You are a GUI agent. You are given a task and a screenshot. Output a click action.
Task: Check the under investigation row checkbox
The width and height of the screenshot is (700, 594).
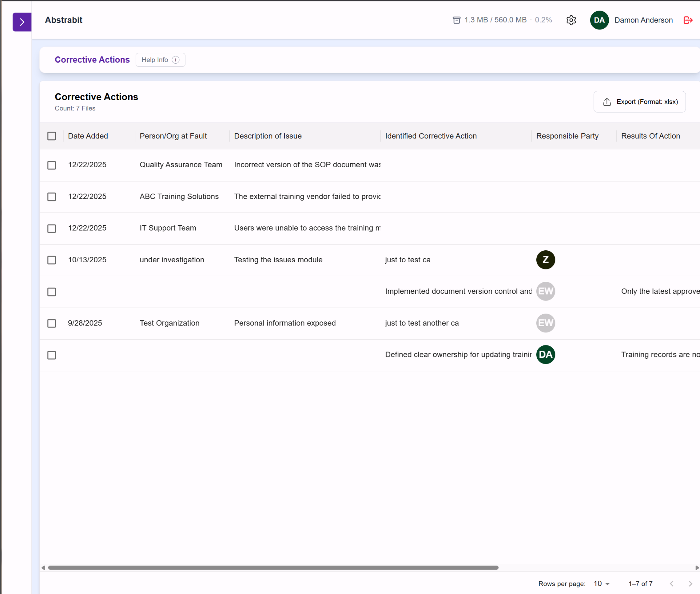52,260
